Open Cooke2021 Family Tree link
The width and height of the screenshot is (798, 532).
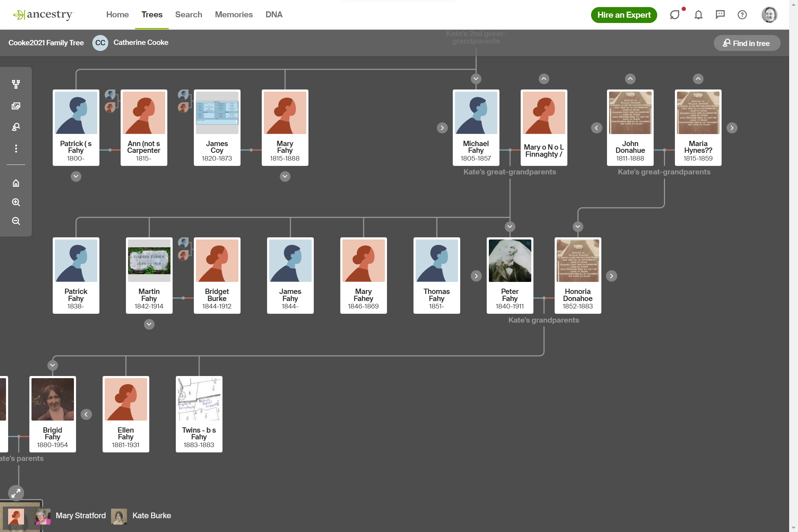click(x=46, y=43)
